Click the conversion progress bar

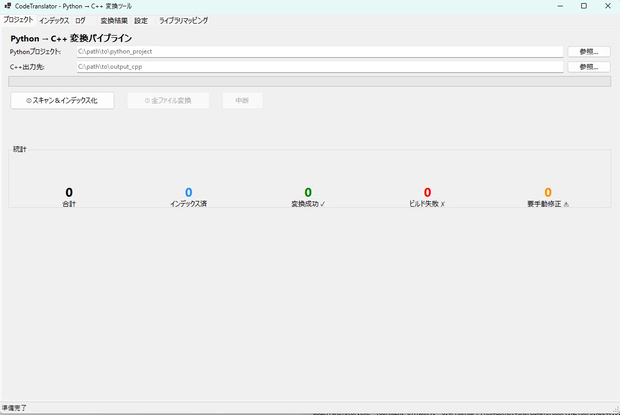pos(310,81)
